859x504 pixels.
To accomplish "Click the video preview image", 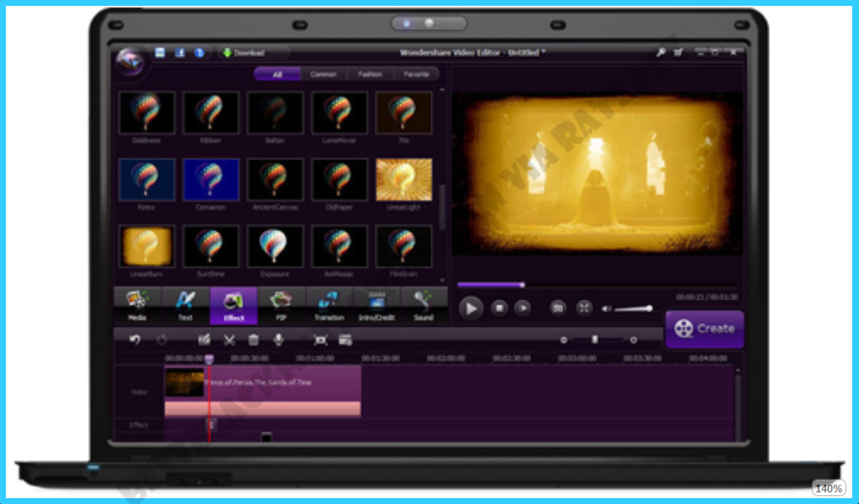I will click(x=597, y=175).
